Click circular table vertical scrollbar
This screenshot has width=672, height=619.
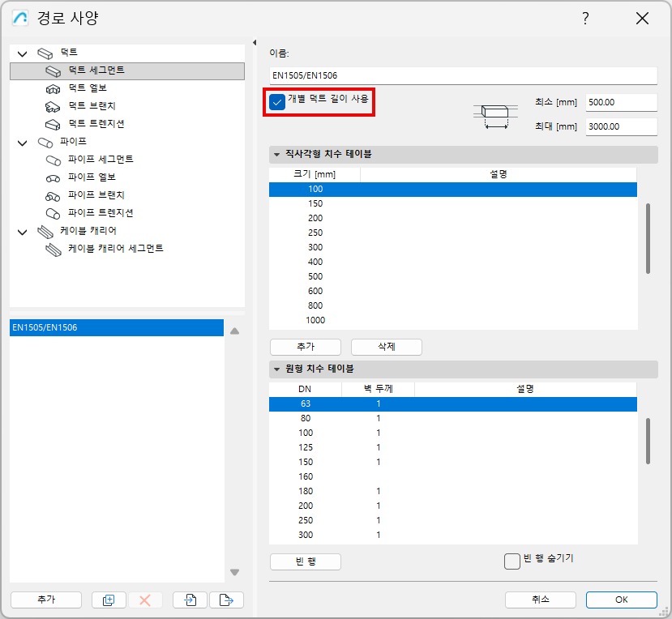(x=648, y=442)
